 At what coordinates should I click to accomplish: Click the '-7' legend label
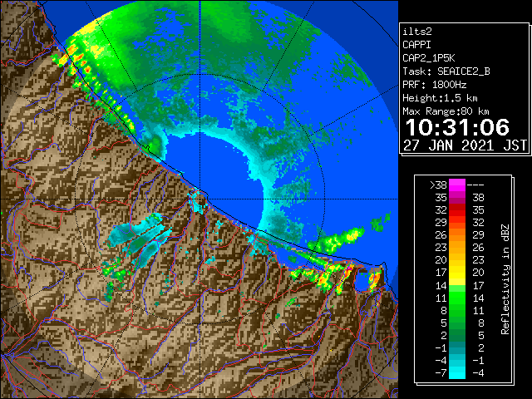point(441,372)
